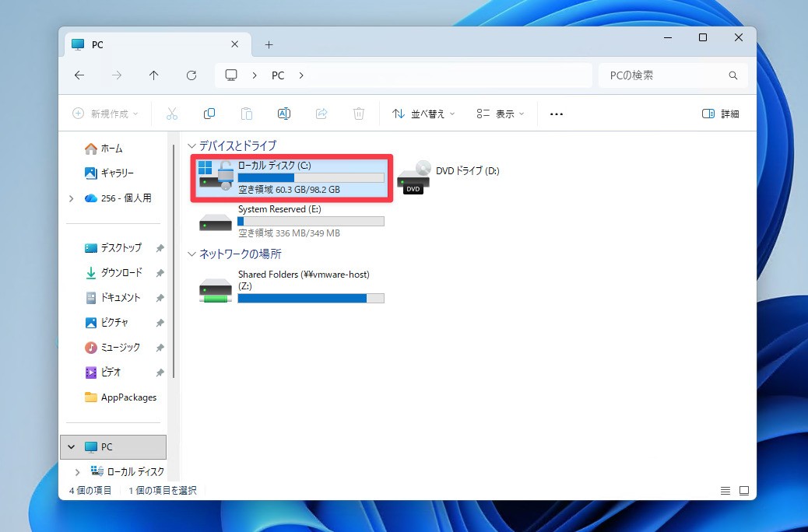
Task: Click the search magnifier icon
Action: click(732, 75)
